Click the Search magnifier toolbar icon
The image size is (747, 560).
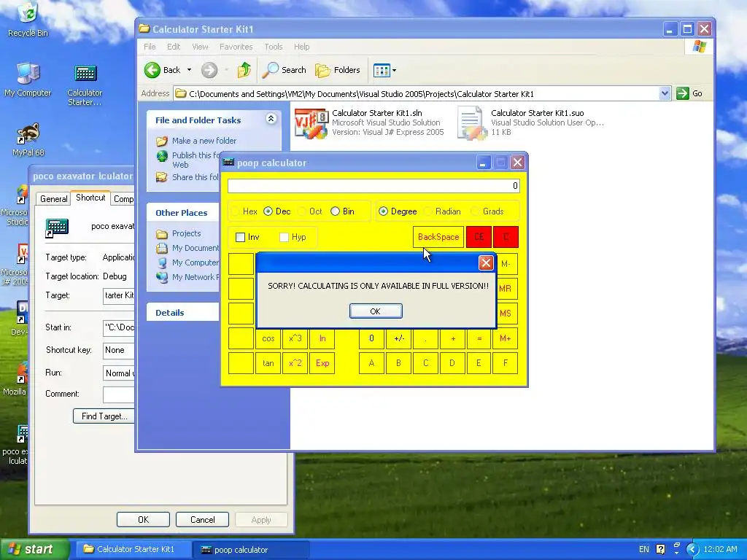click(x=270, y=70)
